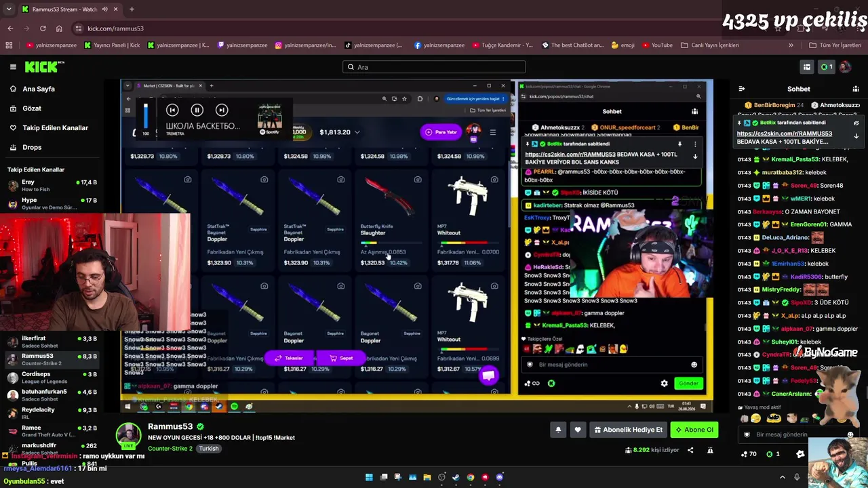Image resolution: width=868 pixels, height=488 pixels.
Task: Toggle the theatre layout icon in header
Action: (807, 67)
